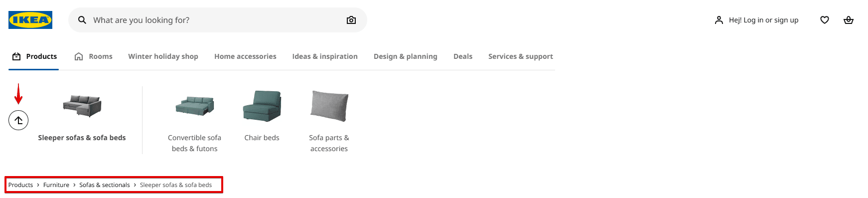Open the favorites heart icon
The height and width of the screenshot is (198, 868).
click(825, 20)
